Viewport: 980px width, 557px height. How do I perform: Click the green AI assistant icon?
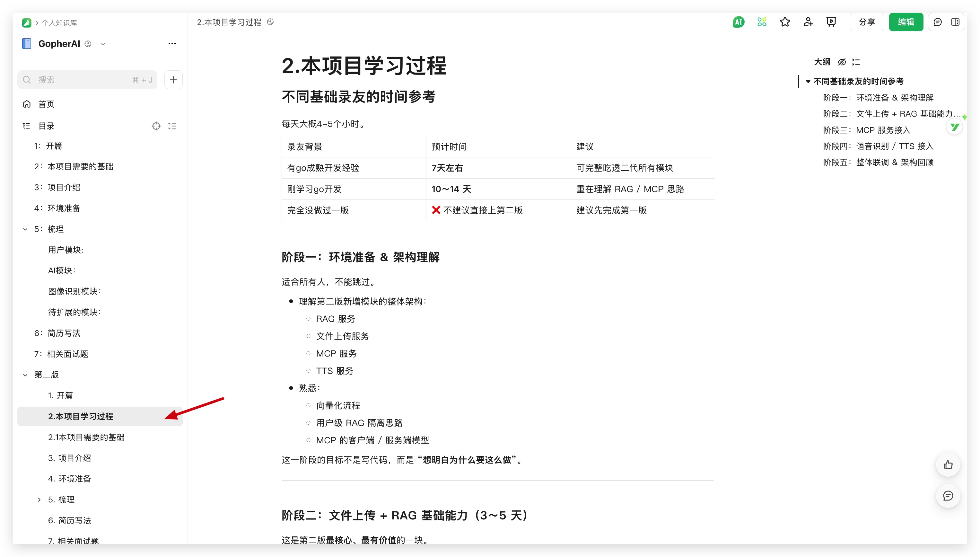(x=738, y=22)
